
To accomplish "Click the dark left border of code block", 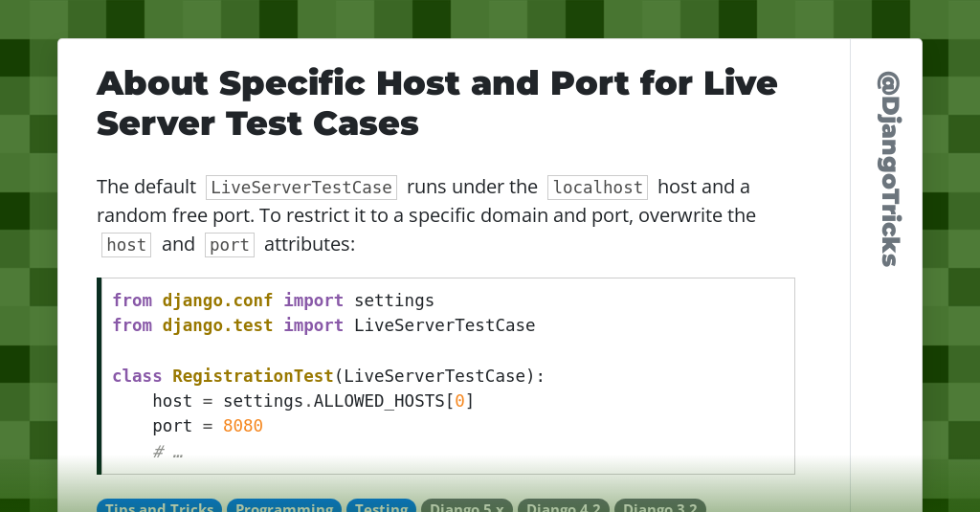I will (100, 376).
